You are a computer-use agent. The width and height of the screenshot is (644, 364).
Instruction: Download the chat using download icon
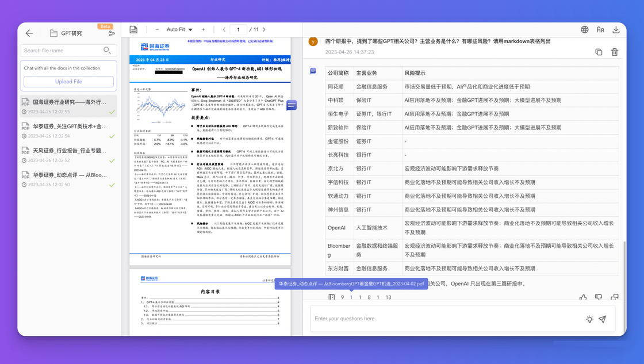tap(616, 29)
